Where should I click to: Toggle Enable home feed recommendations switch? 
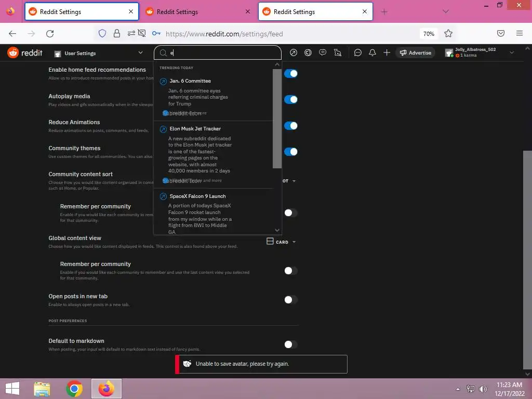pyautogui.click(x=291, y=73)
